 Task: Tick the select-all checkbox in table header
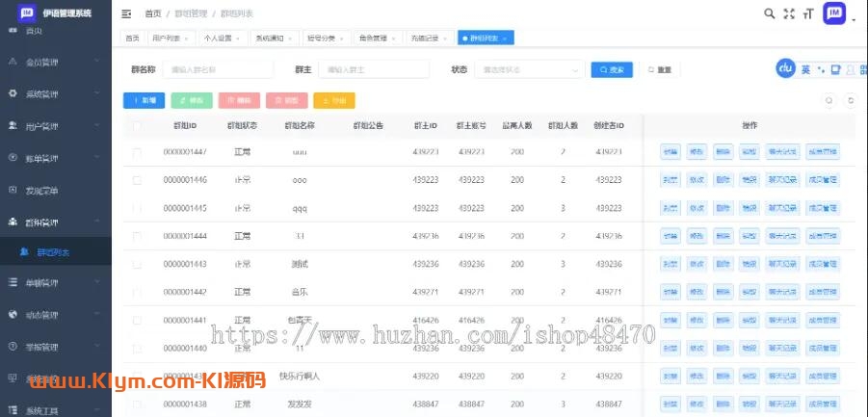click(x=137, y=127)
